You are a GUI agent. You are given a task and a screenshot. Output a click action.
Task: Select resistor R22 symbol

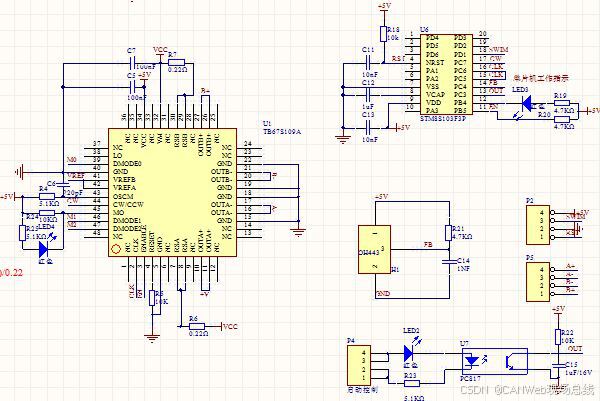click(x=558, y=337)
